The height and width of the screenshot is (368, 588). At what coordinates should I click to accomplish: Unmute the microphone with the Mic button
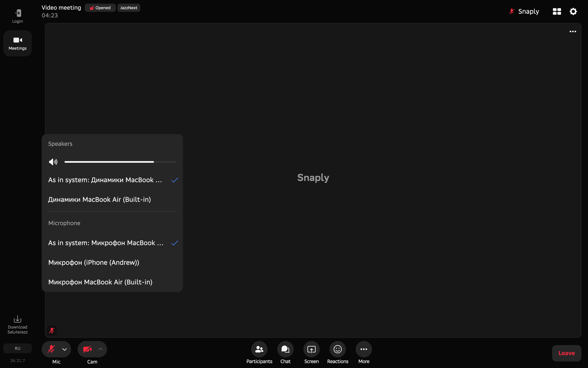tap(51, 349)
